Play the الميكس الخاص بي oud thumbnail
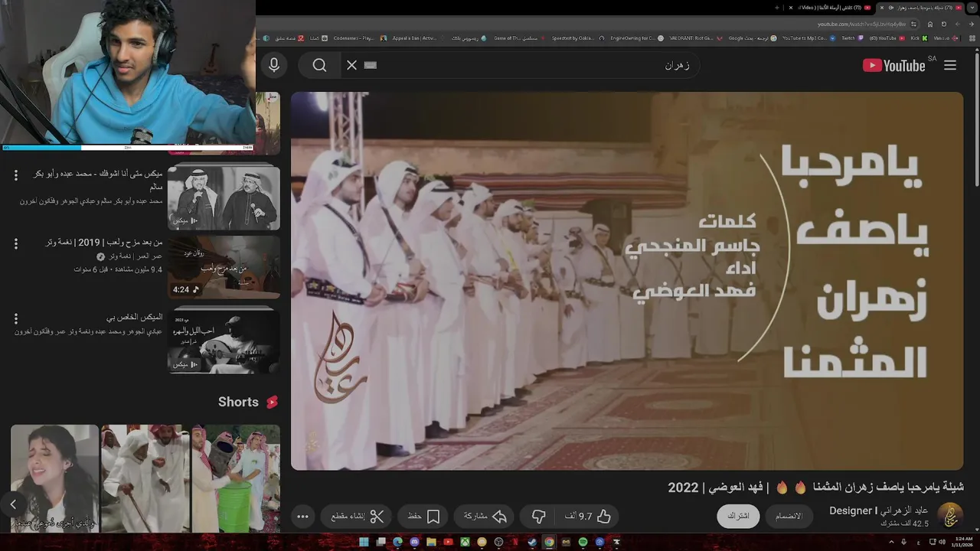The height and width of the screenshot is (551, 980). point(224,341)
